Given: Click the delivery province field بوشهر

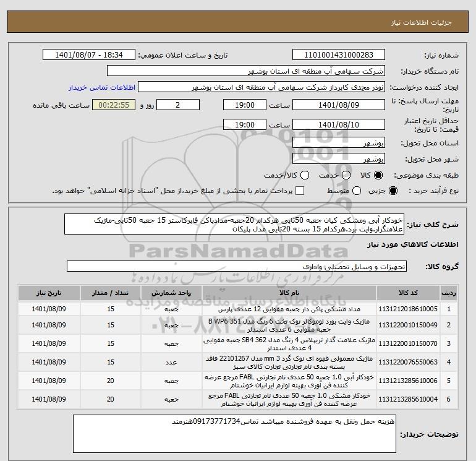Looking at the screenshot, I should click(x=339, y=142).
